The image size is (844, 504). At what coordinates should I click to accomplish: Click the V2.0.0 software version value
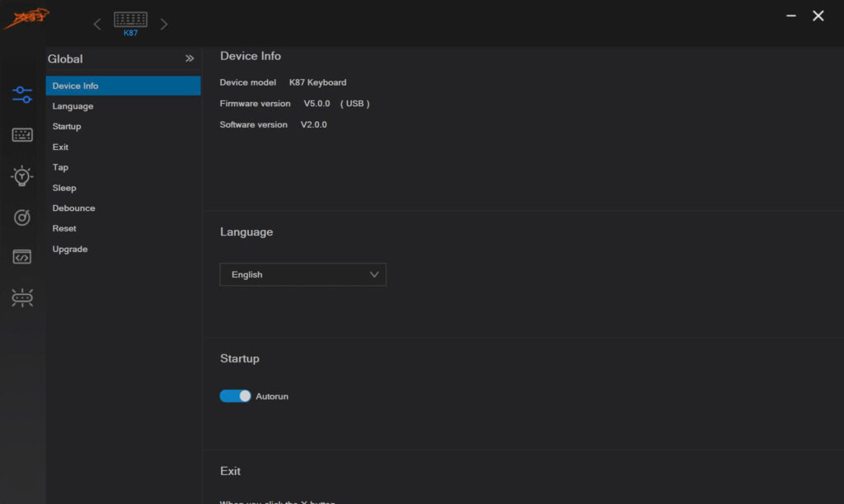pyautogui.click(x=314, y=125)
